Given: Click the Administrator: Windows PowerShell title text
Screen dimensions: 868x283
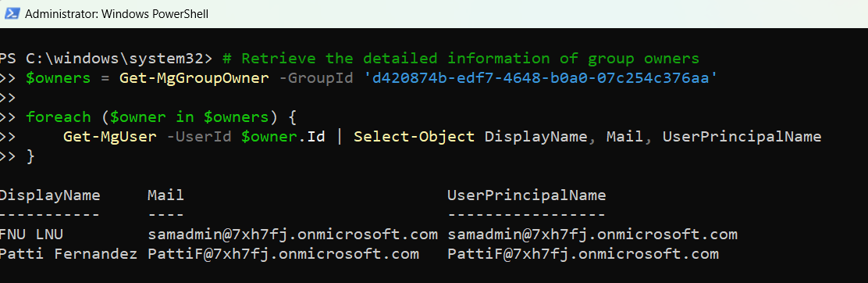Looking at the screenshot, I should pos(117,14).
